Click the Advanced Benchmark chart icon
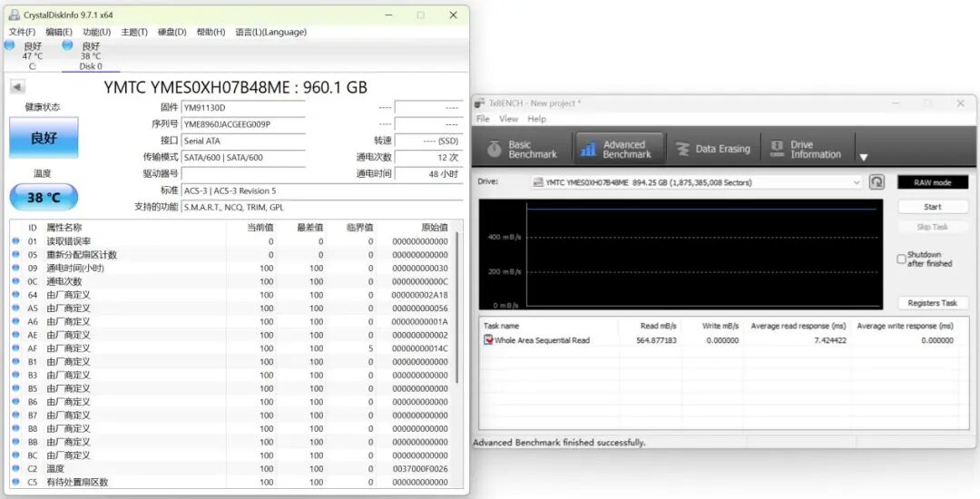This screenshot has width=980, height=499. click(x=588, y=149)
